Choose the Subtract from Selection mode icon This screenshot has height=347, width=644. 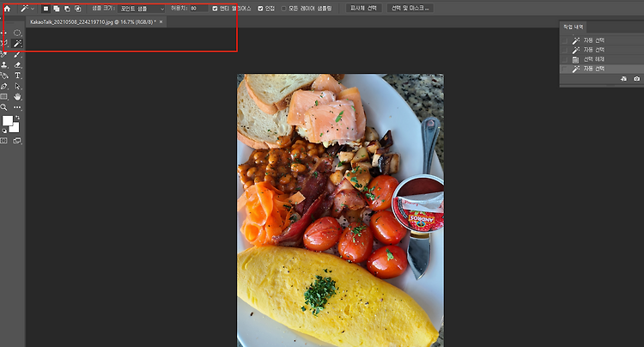(x=67, y=9)
